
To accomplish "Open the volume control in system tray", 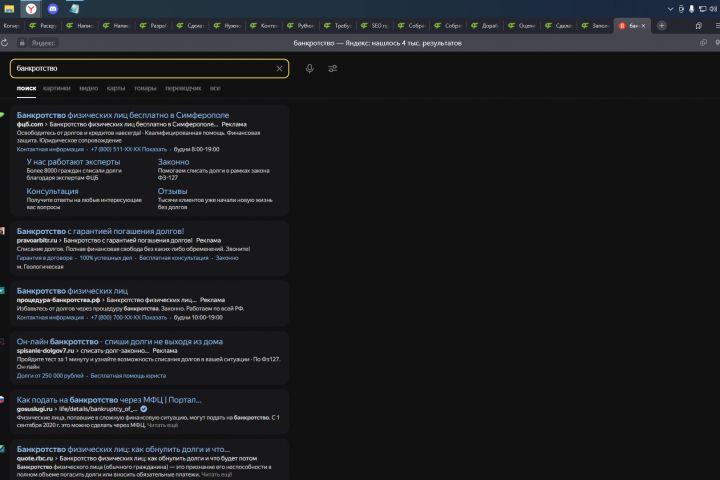I will pyautogui.click(x=713, y=9).
